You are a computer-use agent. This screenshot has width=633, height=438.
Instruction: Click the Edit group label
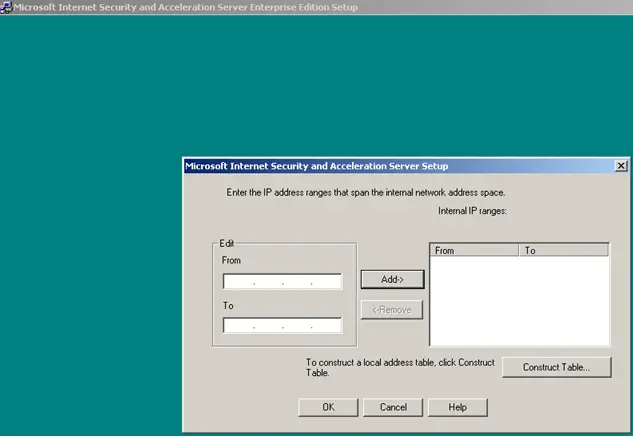click(x=226, y=243)
